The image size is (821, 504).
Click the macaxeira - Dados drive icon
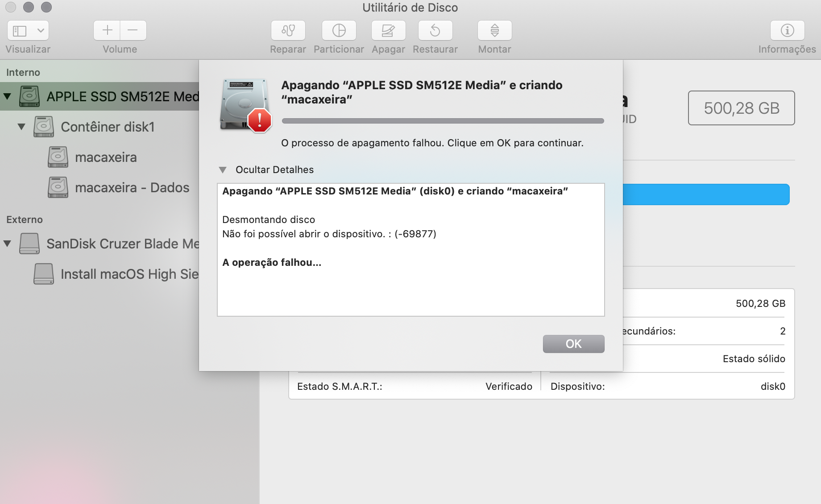pos(58,187)
